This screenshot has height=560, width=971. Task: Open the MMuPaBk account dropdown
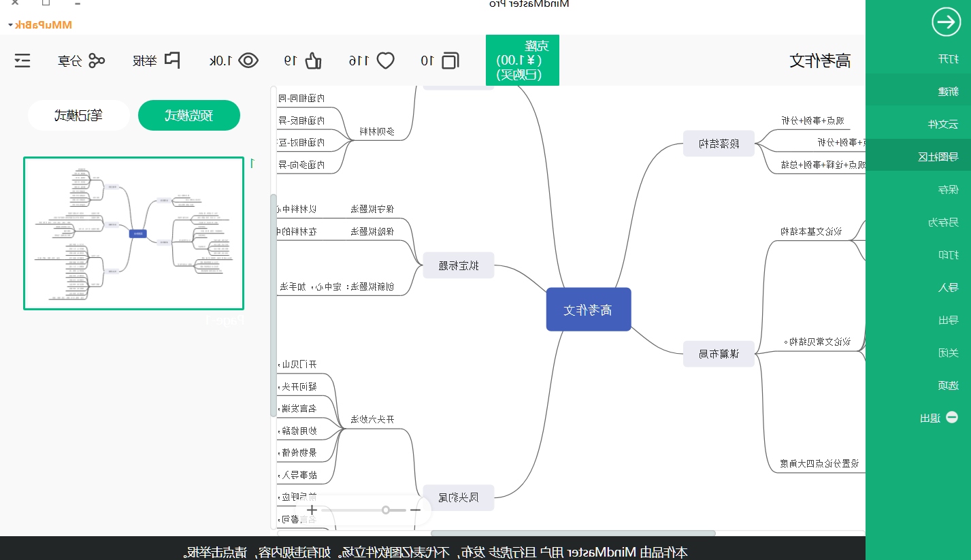(40, 24)
